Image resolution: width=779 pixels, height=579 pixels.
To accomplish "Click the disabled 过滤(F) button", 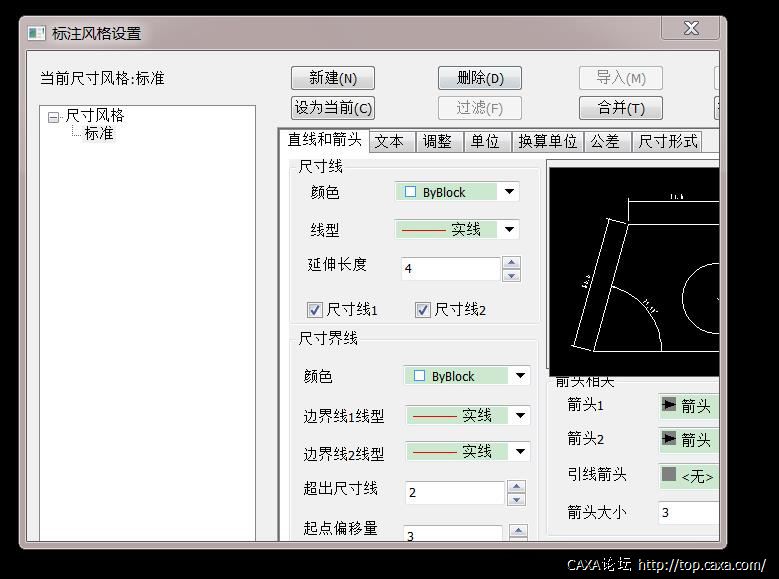I will click(480, 108).
